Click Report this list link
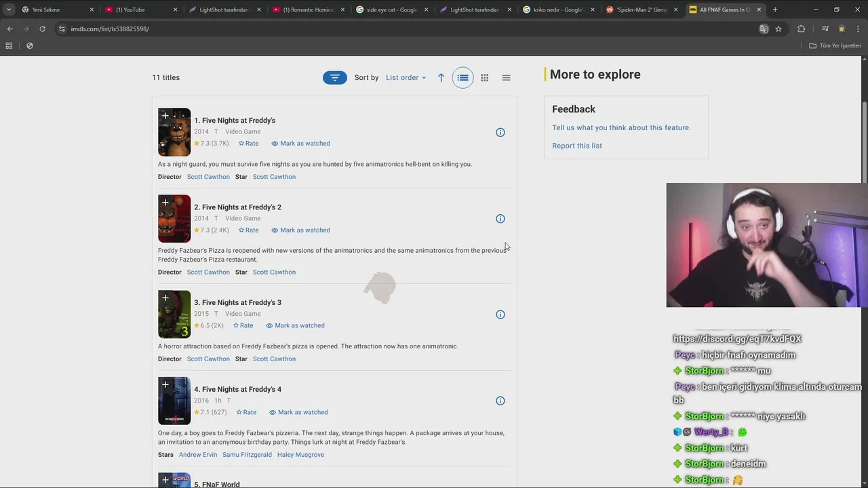 (577, 146)
